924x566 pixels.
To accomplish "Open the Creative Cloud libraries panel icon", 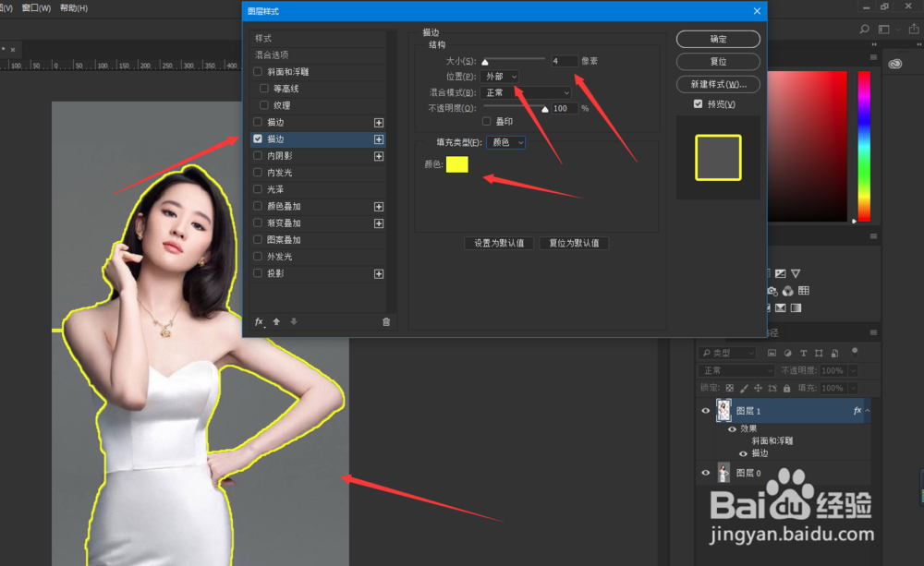I will (895, 64).
